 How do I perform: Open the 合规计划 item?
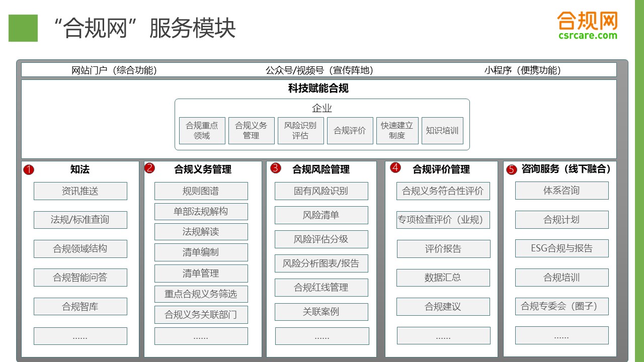(x=562, y=220)
